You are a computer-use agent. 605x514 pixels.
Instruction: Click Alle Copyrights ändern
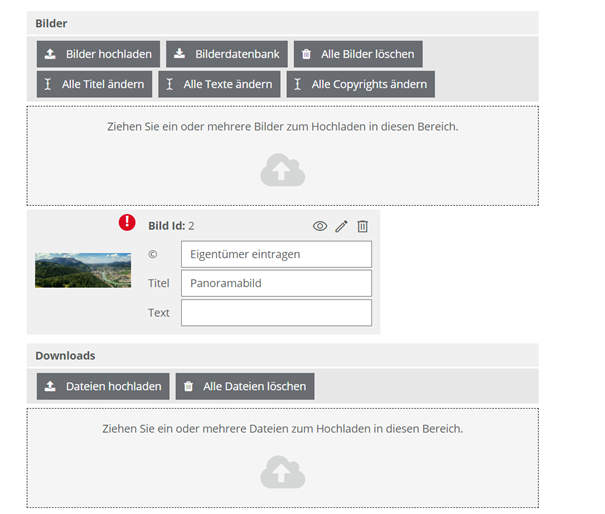pyautogui.click(x=360, y=84)
